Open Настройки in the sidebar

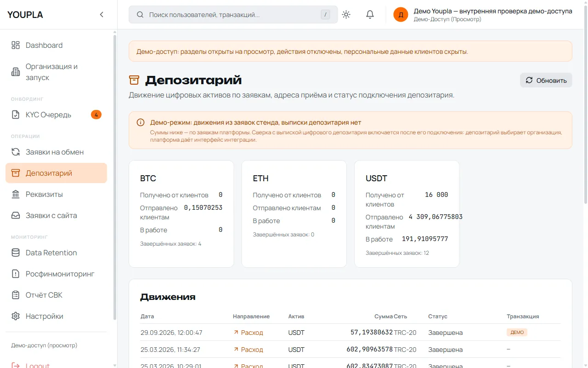(56, 316)
